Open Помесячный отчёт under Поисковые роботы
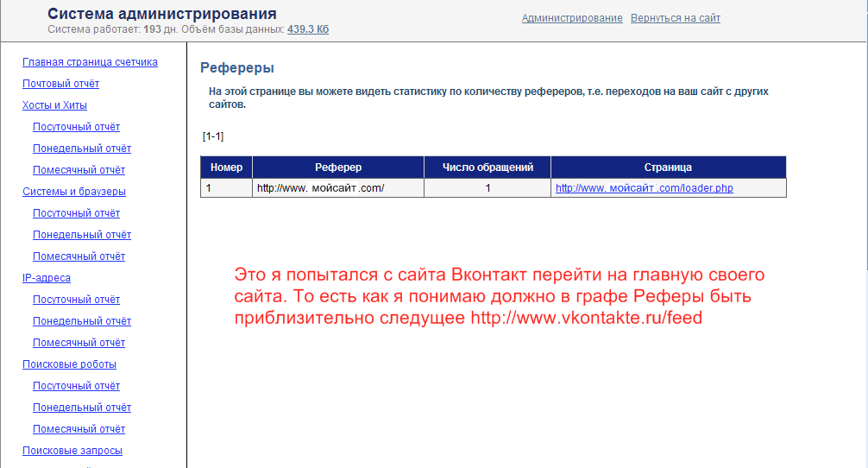The width and height of the screenshot is (868, 468). [79, 429]
